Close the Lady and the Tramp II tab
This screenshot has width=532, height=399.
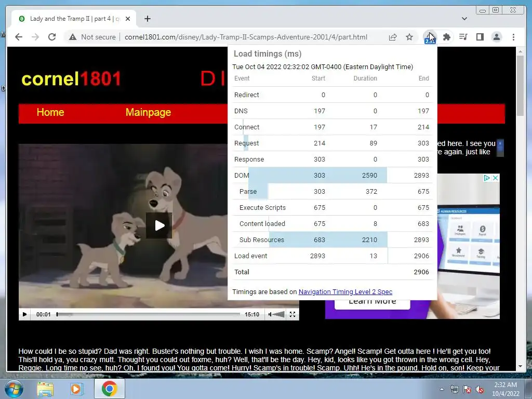[x=128, y=19]
